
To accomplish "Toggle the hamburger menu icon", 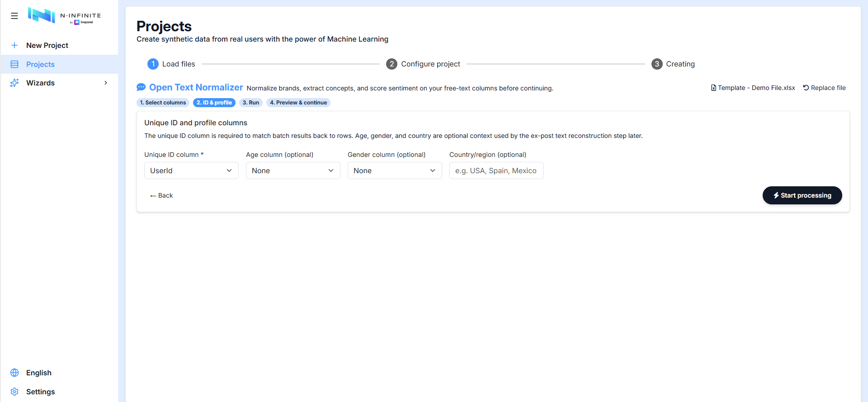I will pyautogui.click(x=14, y=16).
